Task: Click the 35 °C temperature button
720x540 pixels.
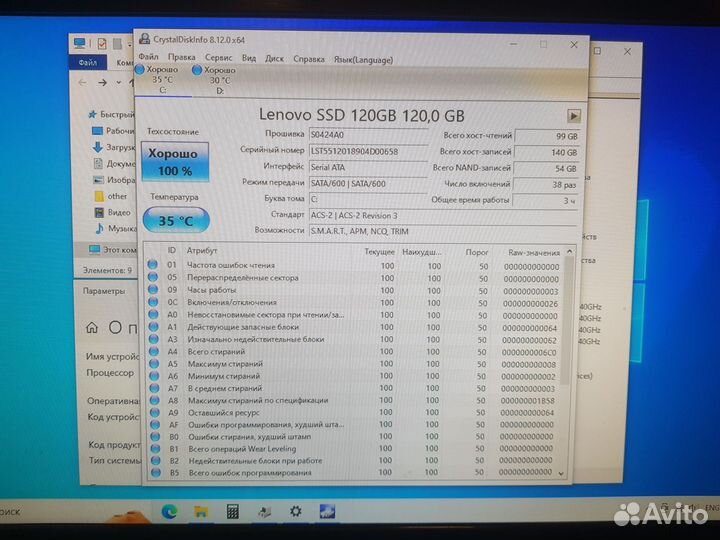Action: coord(176,220)
